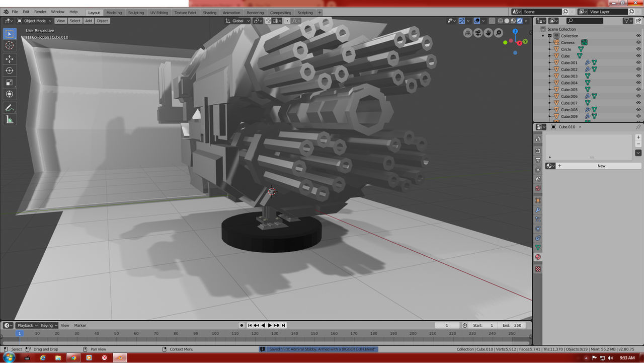Select the Cursor tool

click(x=10, y=46)
